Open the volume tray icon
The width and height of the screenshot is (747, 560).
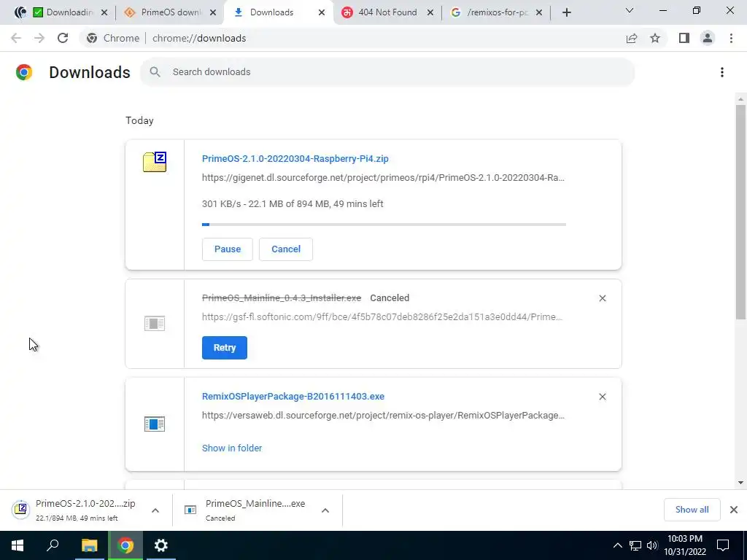(x=652, y=545)
